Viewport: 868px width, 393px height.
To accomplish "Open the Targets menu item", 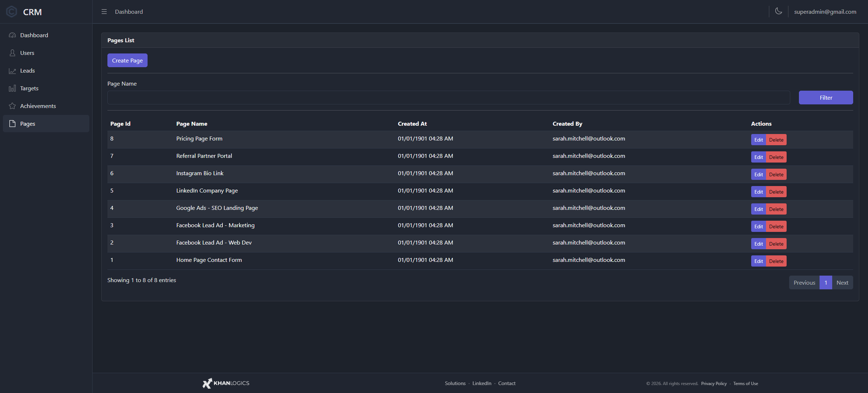I will pyautogui.click(x=46, y=89).
